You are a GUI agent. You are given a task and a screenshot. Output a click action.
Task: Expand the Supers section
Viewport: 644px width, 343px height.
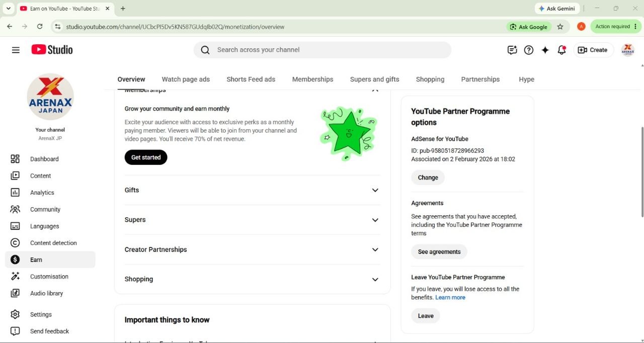pyautogui.click(x=375, y=220)
